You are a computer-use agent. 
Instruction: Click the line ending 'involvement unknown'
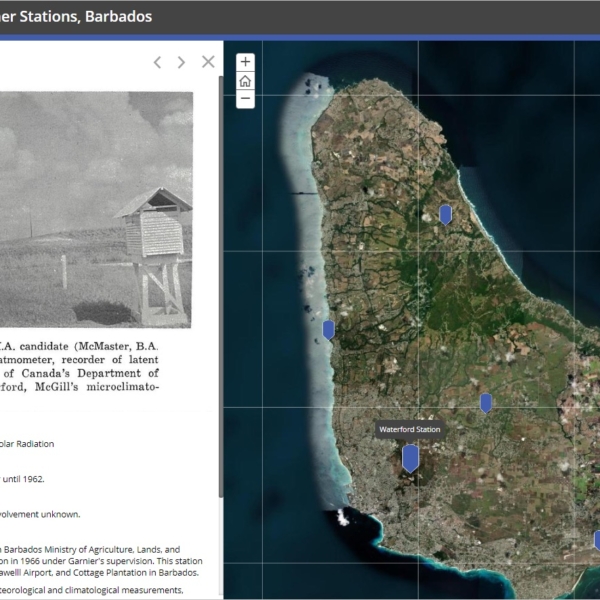40,514
